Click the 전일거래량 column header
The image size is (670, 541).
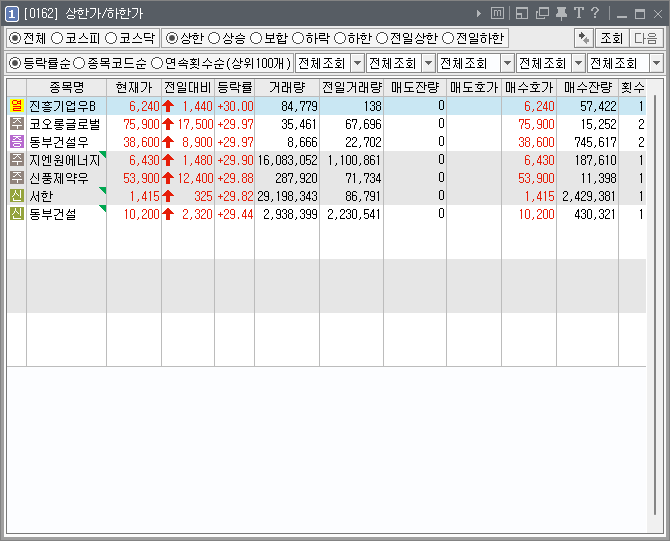pyautogui.click(x=351, y=88)
